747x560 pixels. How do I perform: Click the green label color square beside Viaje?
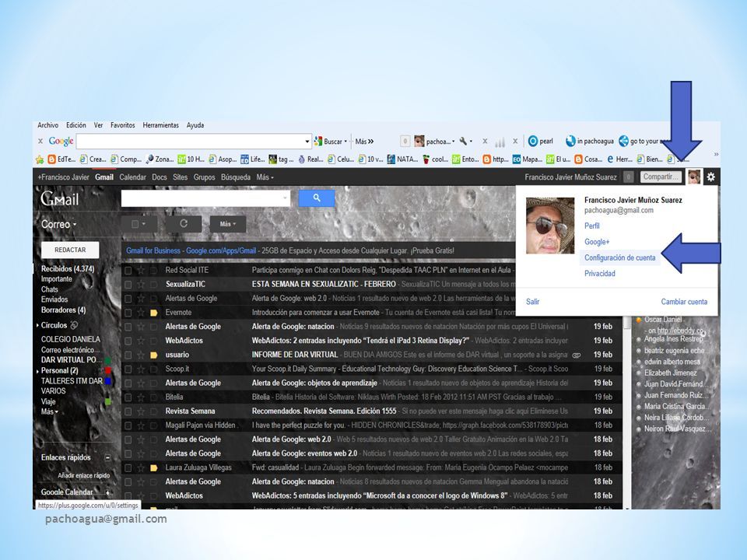[107, 402]
